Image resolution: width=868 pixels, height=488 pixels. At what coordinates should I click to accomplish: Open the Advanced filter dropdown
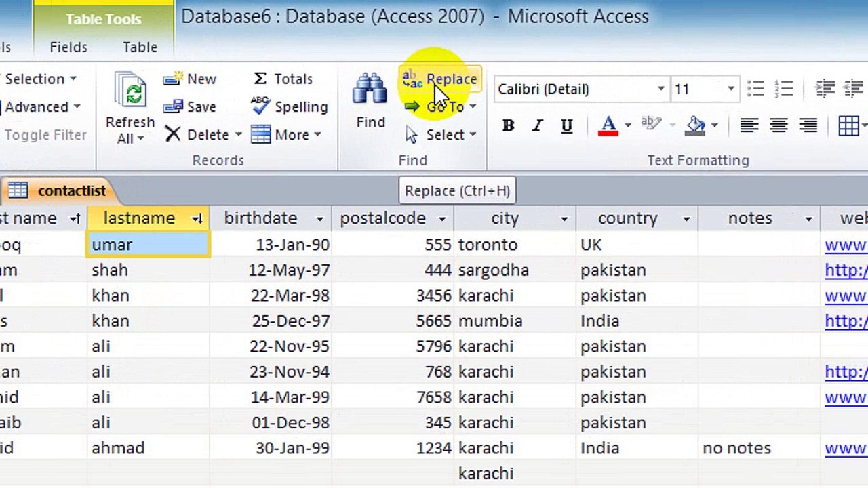(42, 106)
